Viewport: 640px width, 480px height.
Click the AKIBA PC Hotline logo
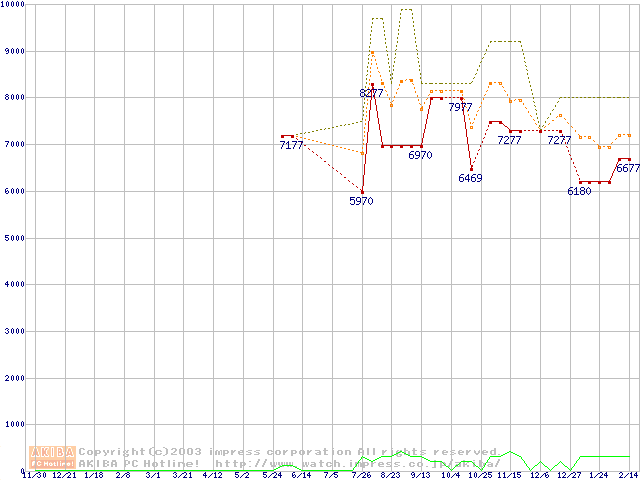click(52, 457)
